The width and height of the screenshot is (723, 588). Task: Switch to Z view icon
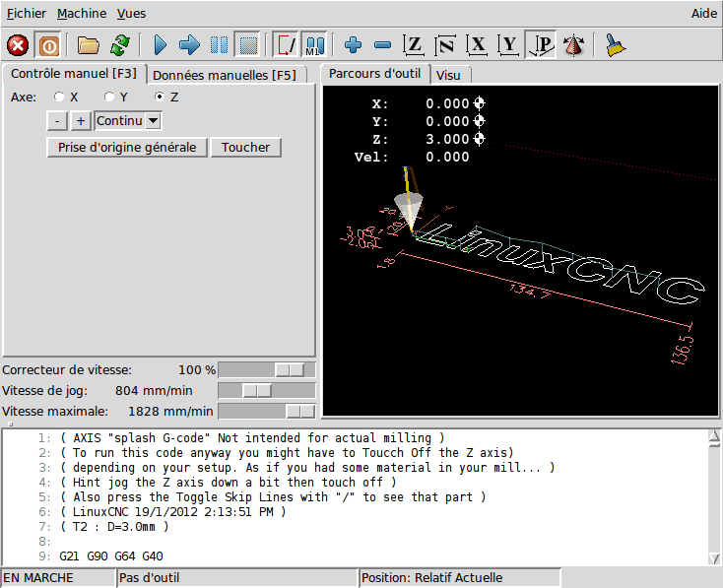point(415,45)
